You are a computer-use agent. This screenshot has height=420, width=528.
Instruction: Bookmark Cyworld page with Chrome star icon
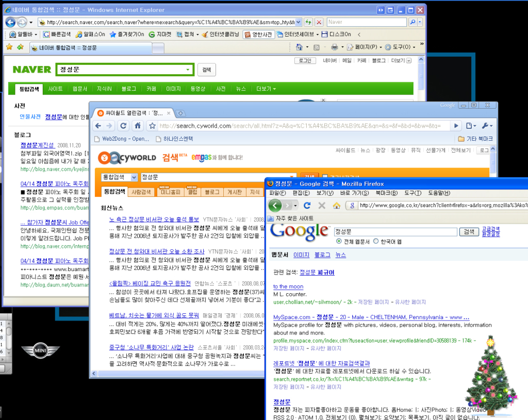pos(152,126)
